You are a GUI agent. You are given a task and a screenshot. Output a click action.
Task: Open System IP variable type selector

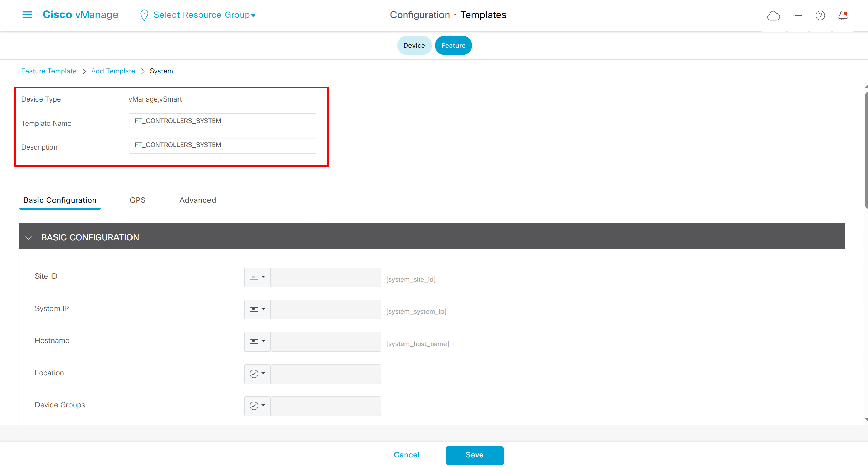click(x=257, y=309)
